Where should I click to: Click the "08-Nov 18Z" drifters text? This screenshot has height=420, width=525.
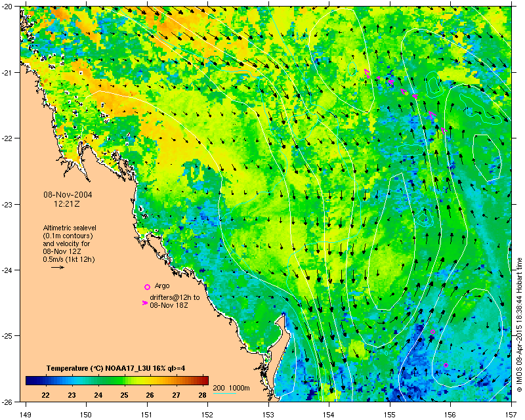click(x=169, y=305)
